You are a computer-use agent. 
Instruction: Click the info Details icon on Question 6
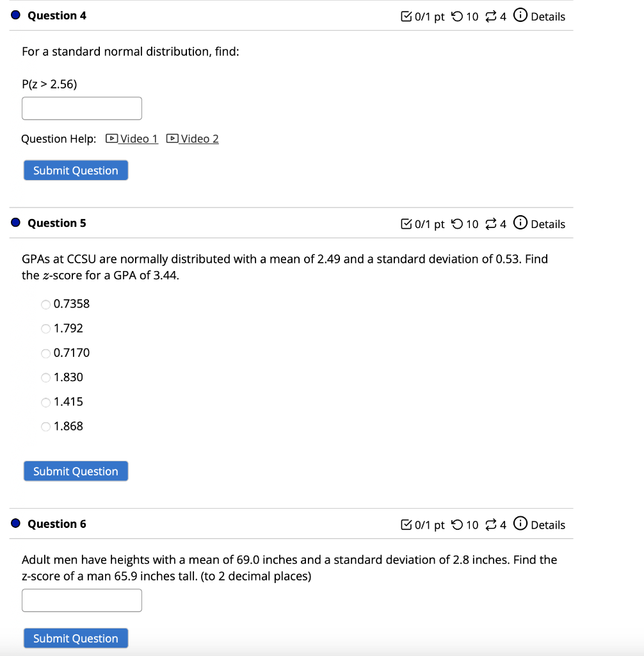coord(520,525)
